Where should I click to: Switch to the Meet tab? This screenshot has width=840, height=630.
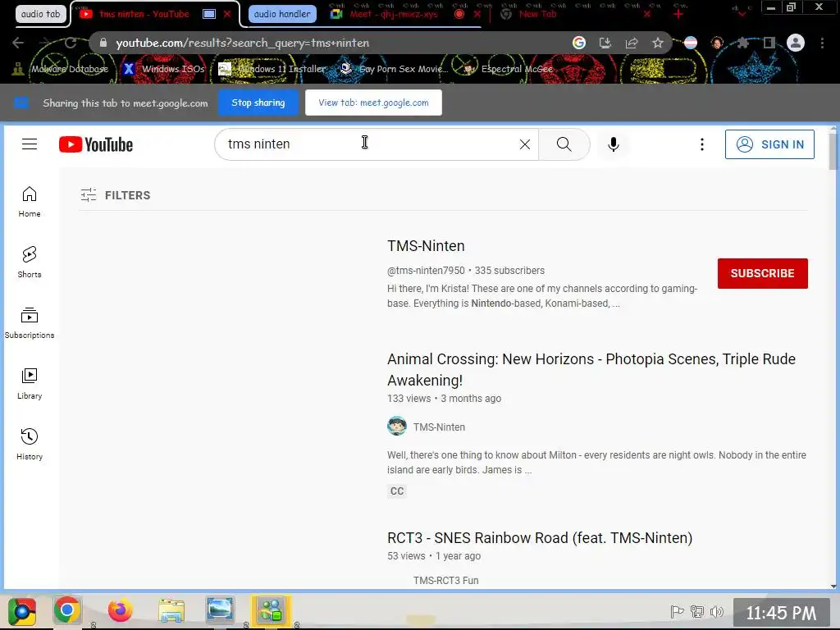pos(394,14)
